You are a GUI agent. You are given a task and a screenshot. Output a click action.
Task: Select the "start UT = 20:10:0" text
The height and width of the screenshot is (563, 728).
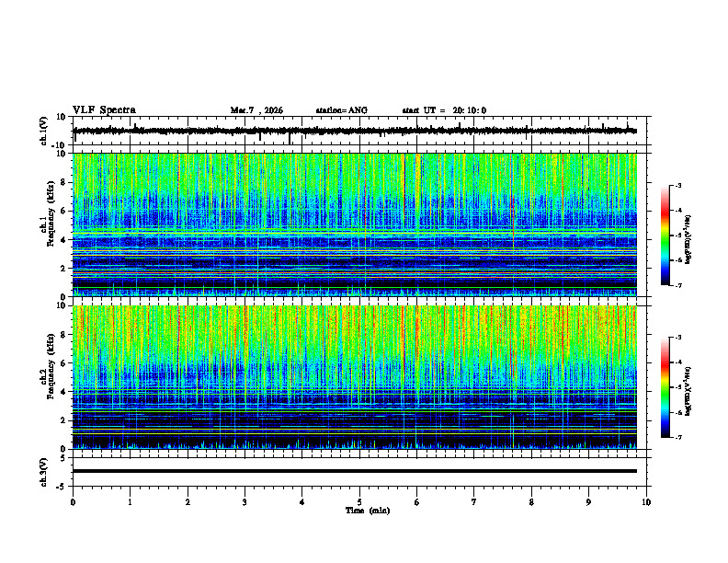(x=444, y=110)
